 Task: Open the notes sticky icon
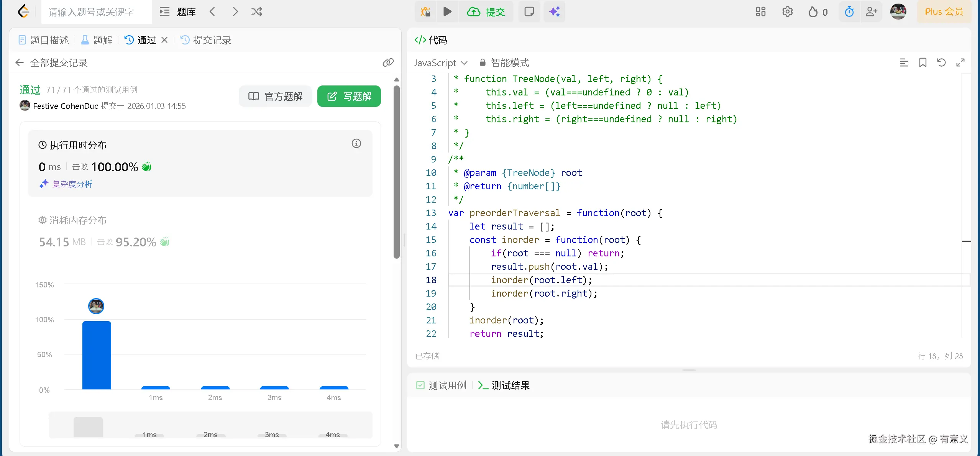tap(529, 11)
